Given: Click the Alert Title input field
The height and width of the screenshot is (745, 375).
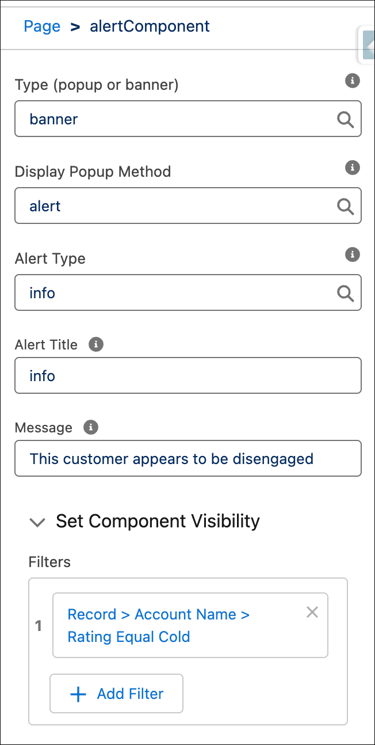Looking at the screenshot, I should pos(188,376).
